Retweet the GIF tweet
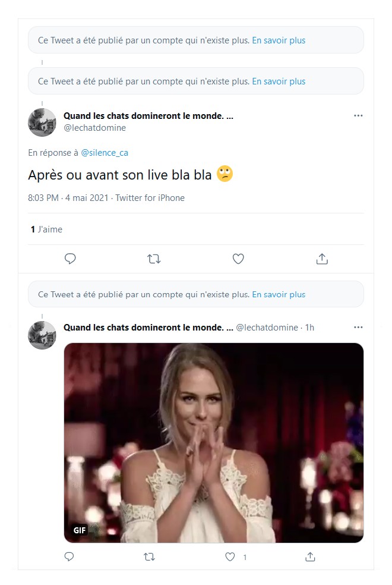This screenshot has height=585, width=392. tap(149, 557)
